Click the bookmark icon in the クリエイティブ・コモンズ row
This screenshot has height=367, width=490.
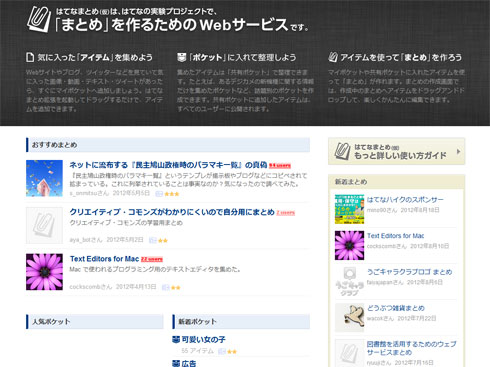coord(153,240)
